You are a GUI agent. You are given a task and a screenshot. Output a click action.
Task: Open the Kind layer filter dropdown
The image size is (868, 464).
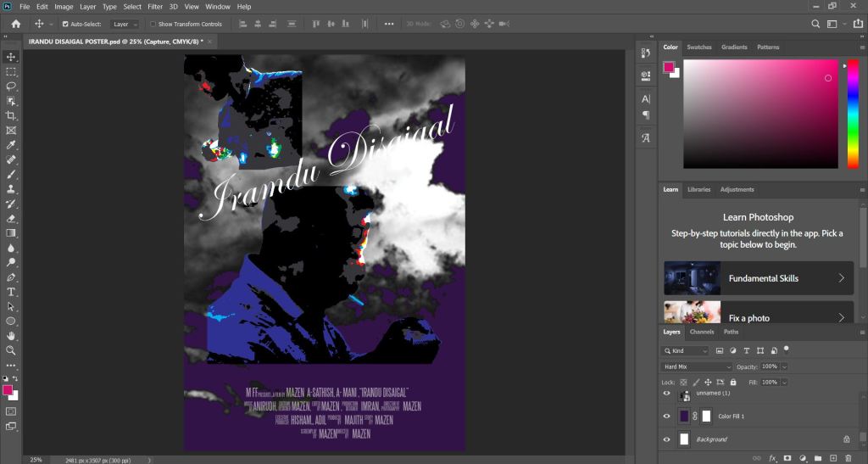tap(685, 350)
